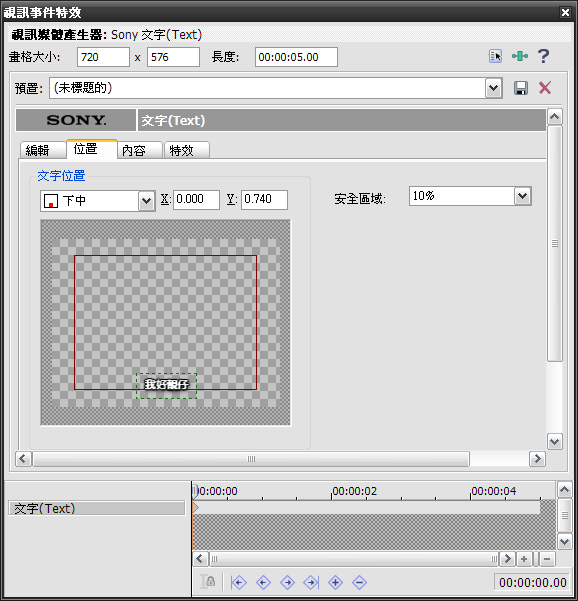
Task: Zoom in timeline with the plus button
Action: pos(524,559)
